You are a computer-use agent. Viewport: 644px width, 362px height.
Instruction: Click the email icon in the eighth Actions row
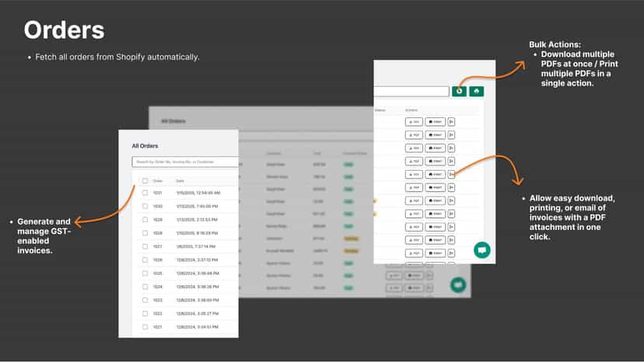451,214
